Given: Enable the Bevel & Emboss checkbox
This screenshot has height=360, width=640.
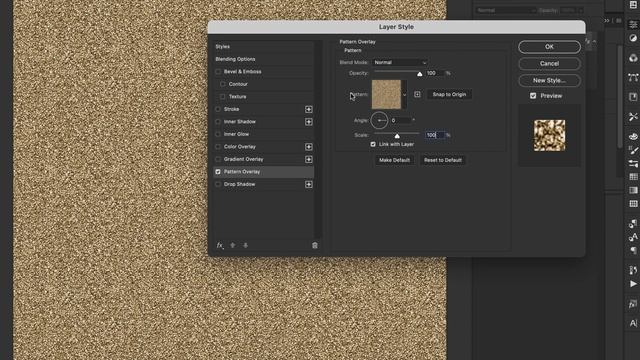Looking at the screenshot, I should [218, 71].
